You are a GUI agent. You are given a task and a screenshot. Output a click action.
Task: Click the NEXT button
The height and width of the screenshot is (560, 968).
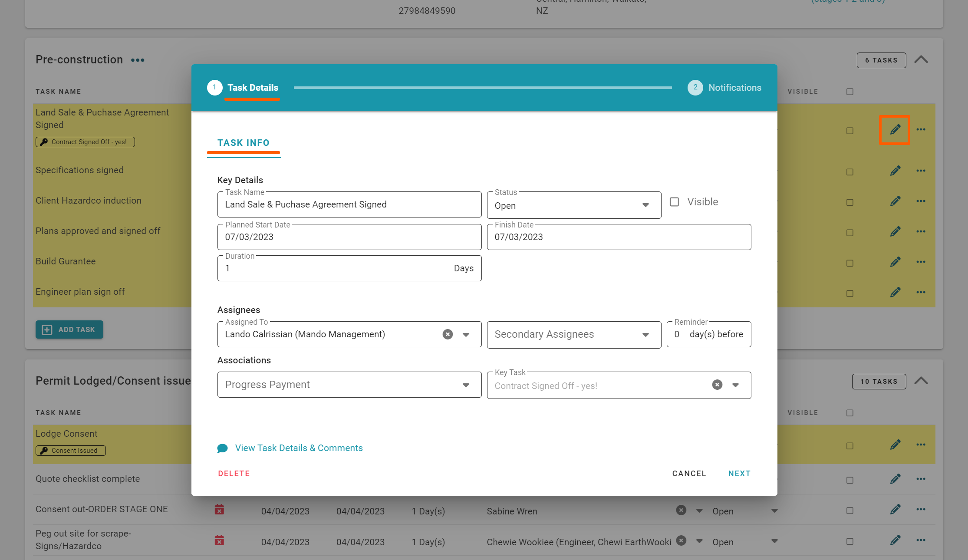739,474
